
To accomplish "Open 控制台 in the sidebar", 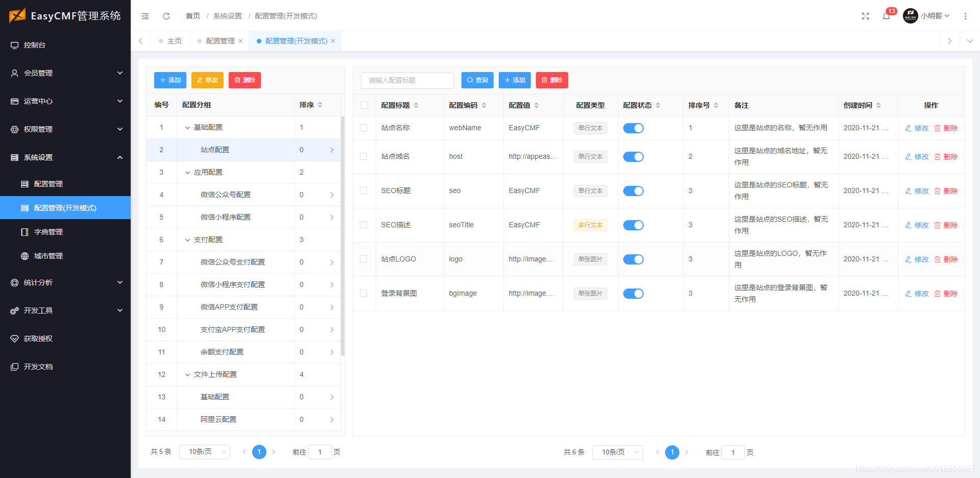I will point(65,45).
